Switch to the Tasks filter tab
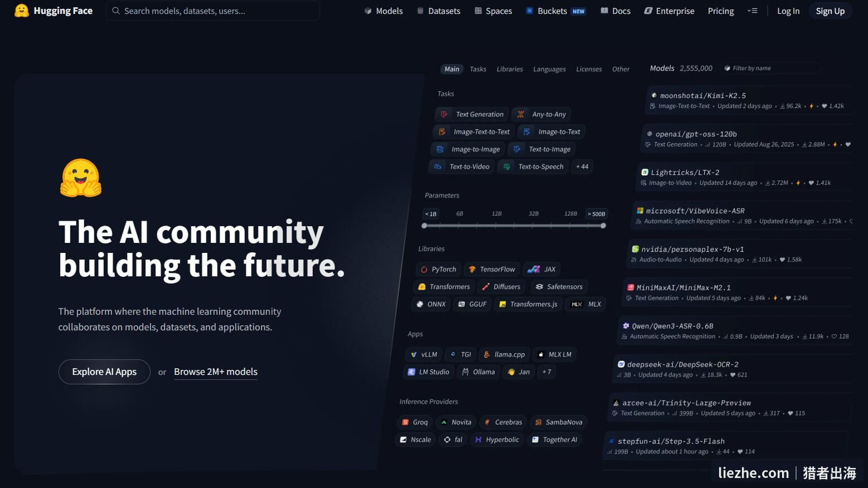Image resolution: width=868 pixels, height=488 pixels. (478, 69)
